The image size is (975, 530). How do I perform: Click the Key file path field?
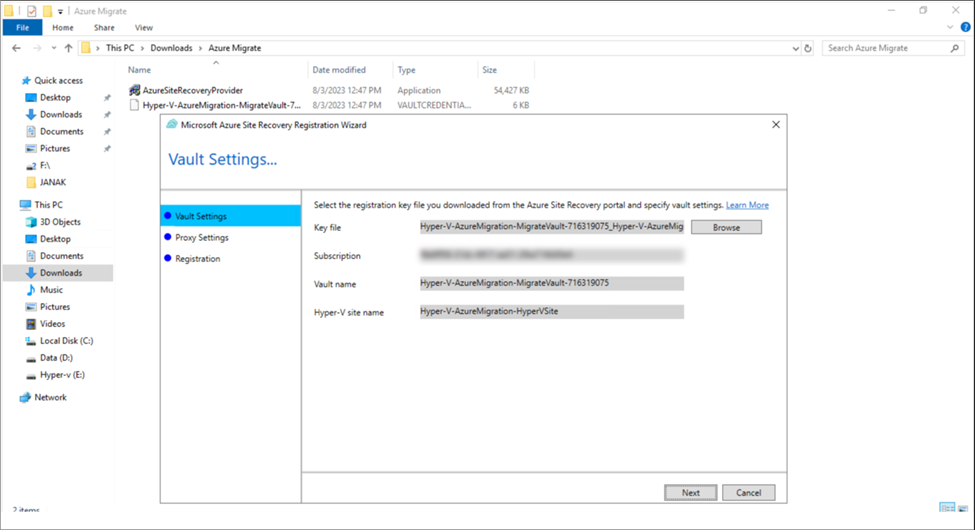552,227
